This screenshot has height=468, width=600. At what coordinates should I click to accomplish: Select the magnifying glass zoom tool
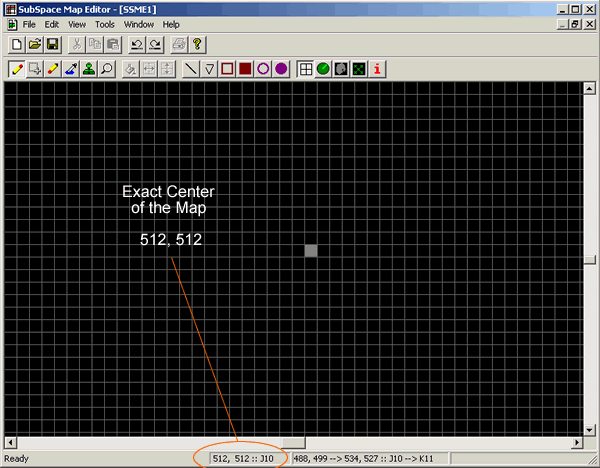pos(107,69)
